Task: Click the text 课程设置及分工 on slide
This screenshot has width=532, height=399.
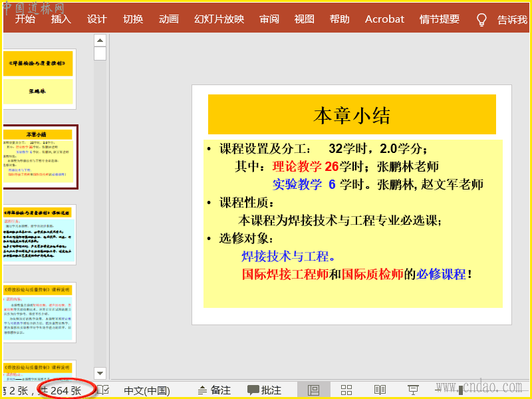Action: [265, 148]
